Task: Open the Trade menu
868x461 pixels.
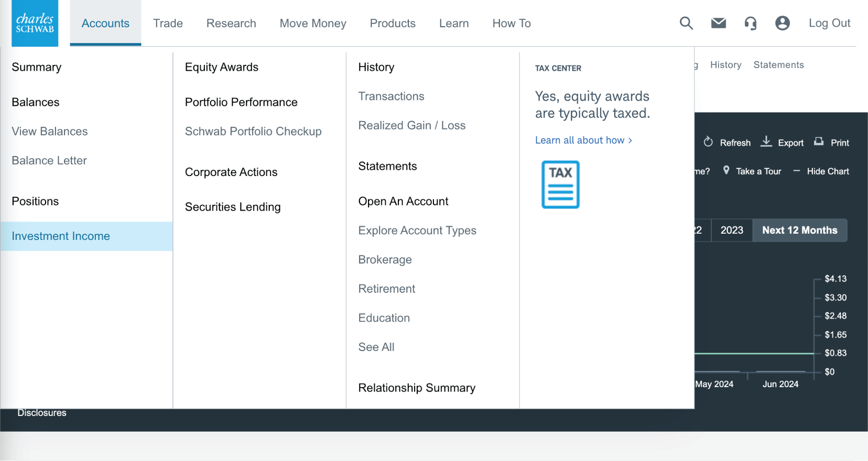Action: click(168, 23)
